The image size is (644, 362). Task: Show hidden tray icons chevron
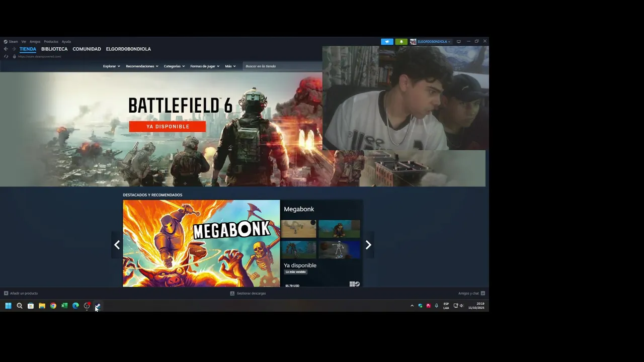coord(412,306)
